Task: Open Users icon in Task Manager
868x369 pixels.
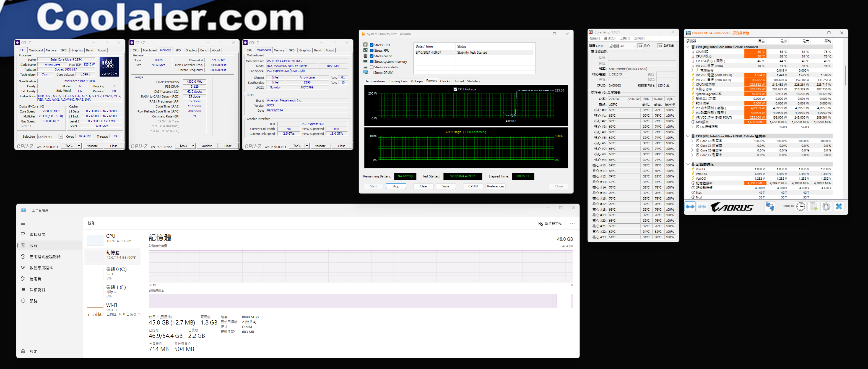Action: pyautogui.click(x=23, y=279)
